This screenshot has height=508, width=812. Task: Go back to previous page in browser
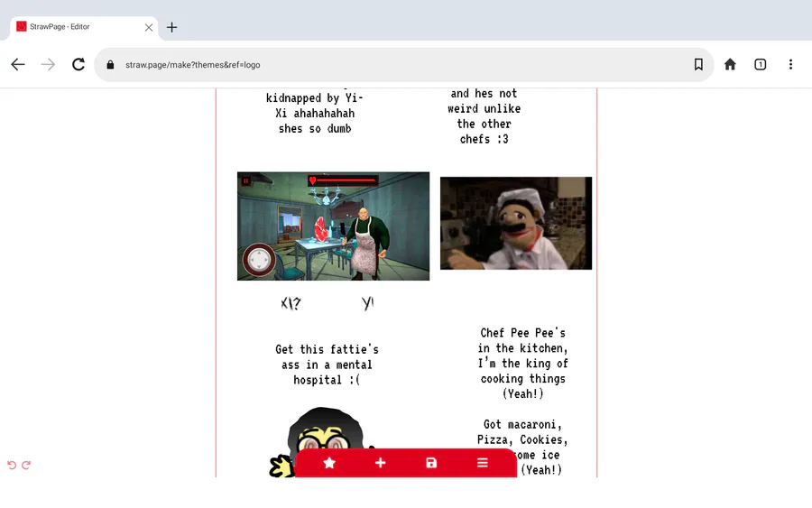click(18, 65)
